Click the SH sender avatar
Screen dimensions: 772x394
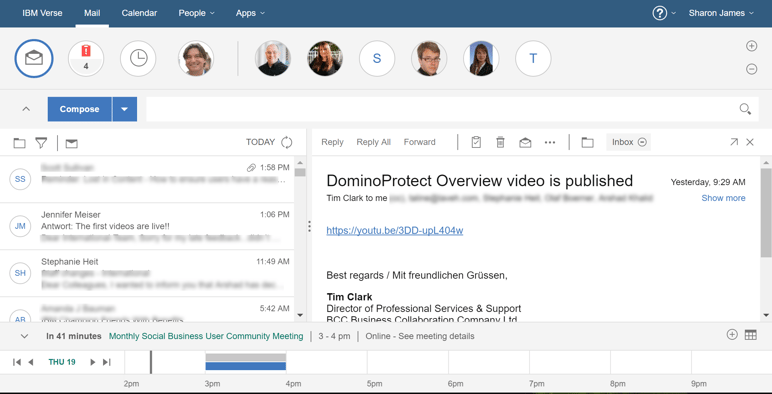coord(20,273)
